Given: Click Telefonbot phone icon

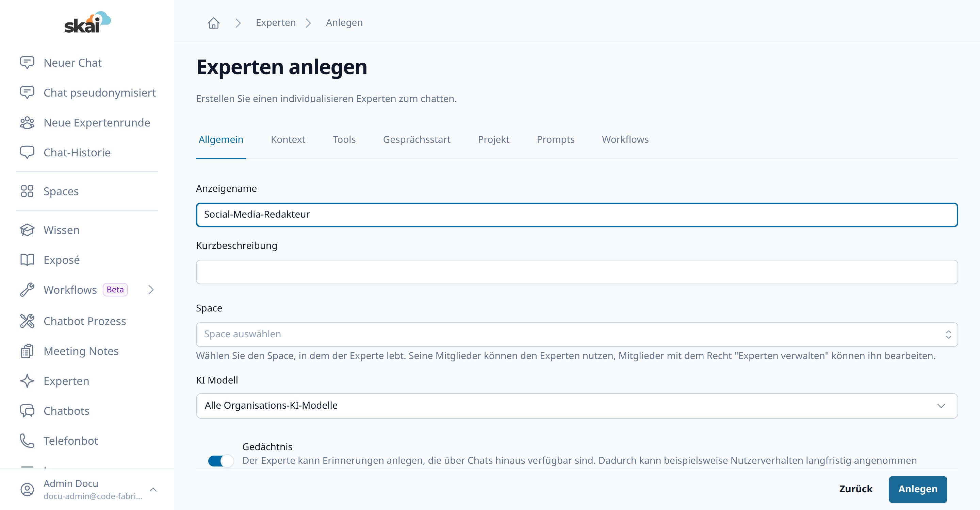Looking at the screenshot, I should (27, 441).
